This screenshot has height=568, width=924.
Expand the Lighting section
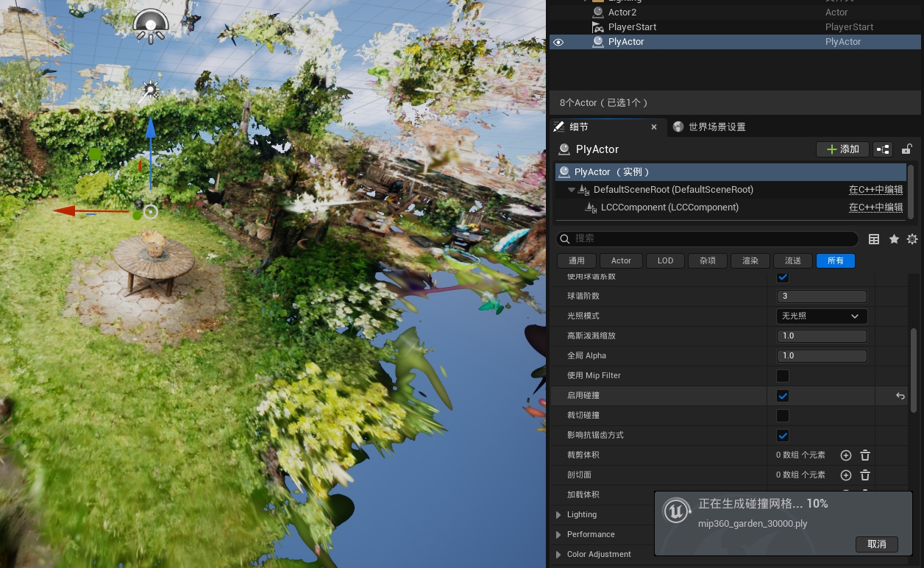(x=558, y=515)
